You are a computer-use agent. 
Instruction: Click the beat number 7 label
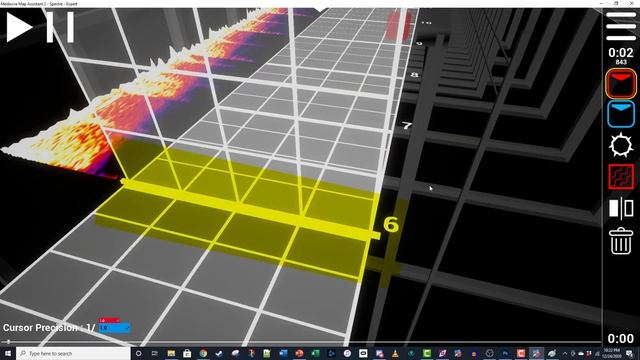click(407, 126)
